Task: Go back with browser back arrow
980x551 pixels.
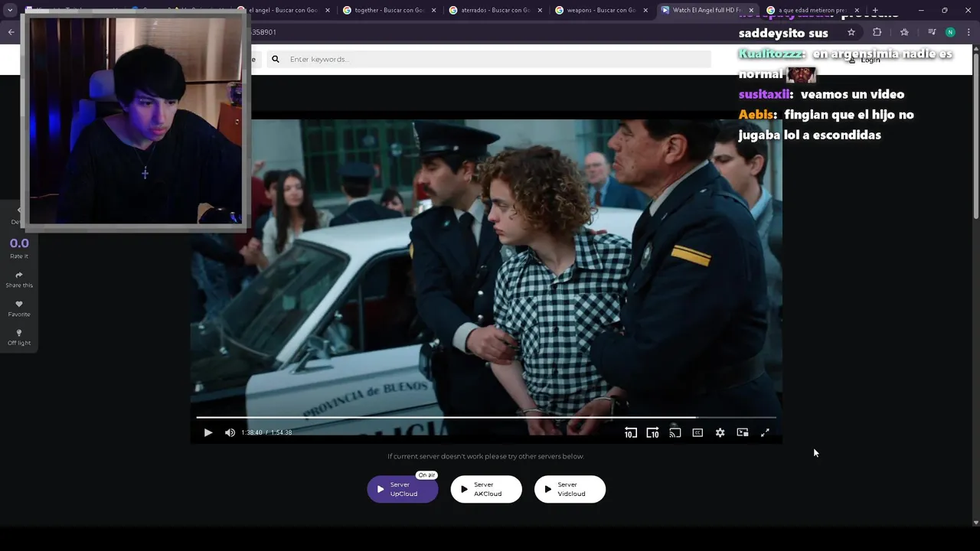Action: [x=11, y=32]
